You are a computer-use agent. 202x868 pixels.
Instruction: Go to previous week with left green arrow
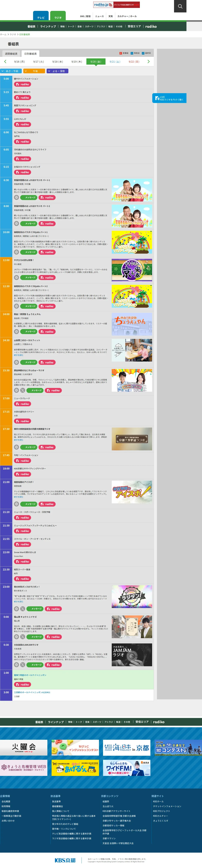click(x=5, y=62)
